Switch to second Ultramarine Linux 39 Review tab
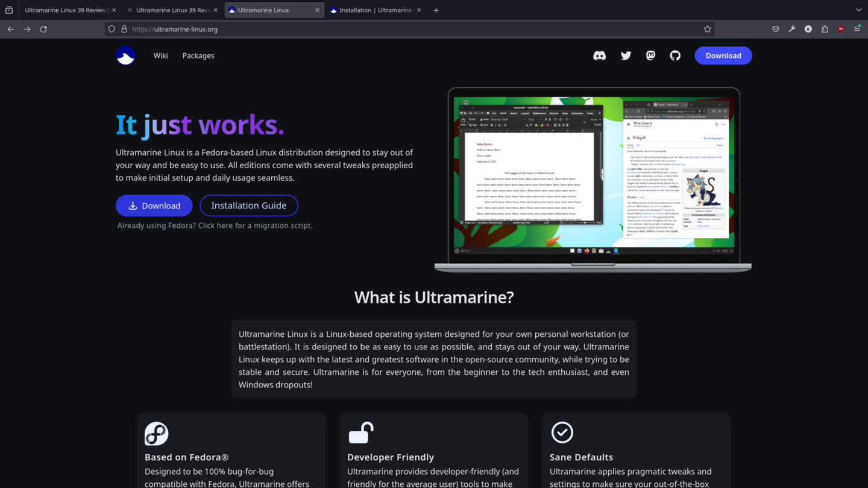Screen dimensions: 868x488 (172, 10)
